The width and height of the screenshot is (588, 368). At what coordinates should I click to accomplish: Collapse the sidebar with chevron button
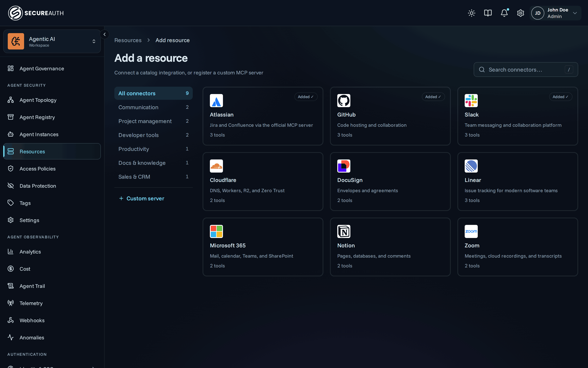click(x=105, y=34)
